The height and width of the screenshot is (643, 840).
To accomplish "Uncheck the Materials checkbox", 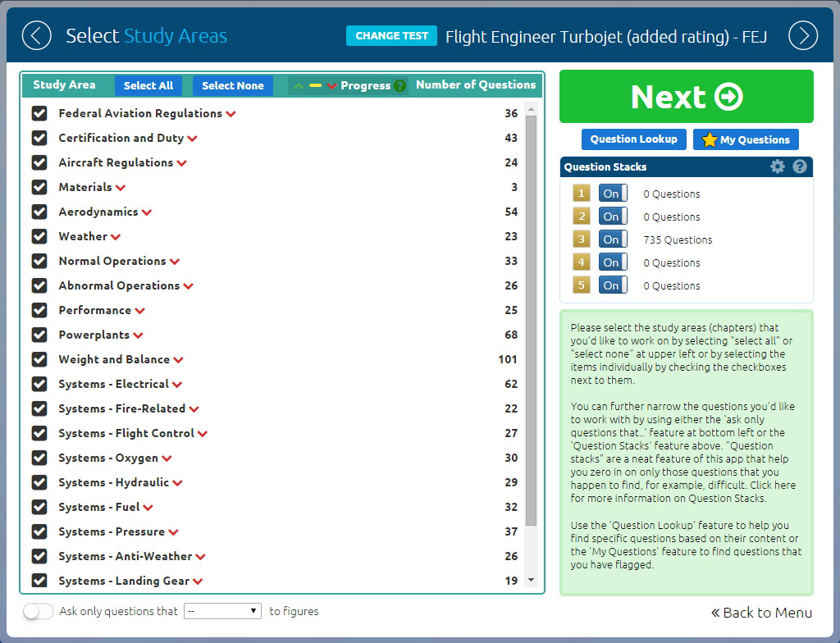I will coord(39,188).
